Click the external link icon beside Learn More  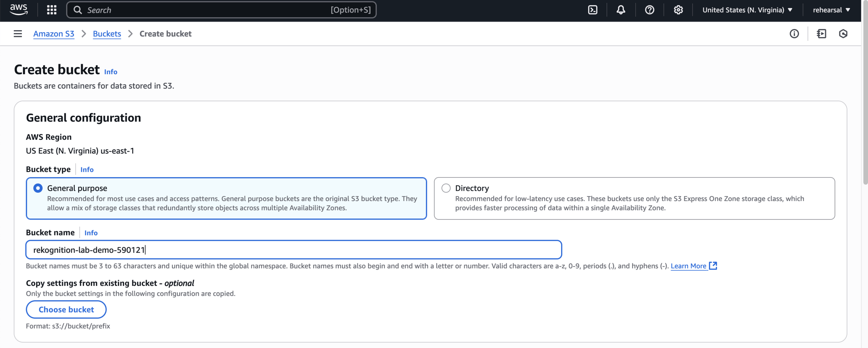(x=713, y=266)
